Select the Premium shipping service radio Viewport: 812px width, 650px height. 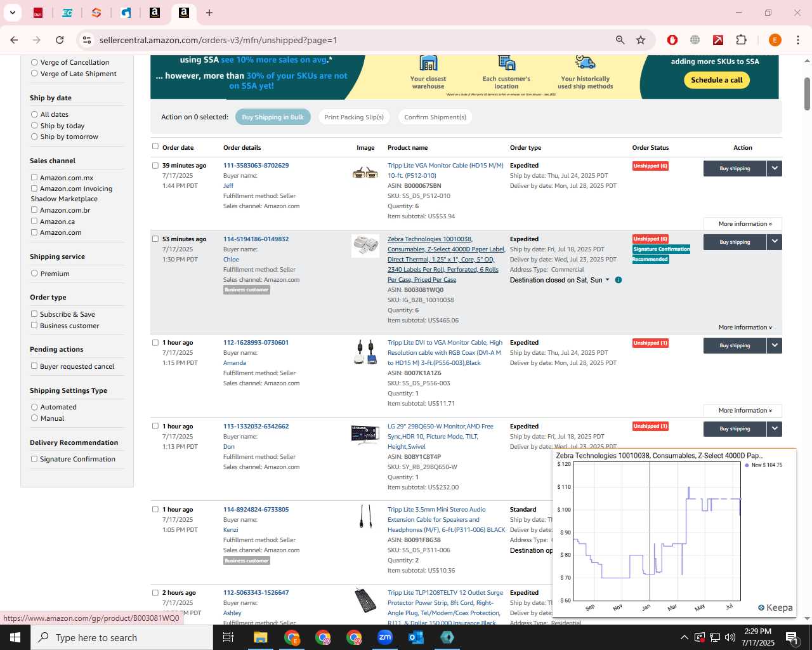34,274
